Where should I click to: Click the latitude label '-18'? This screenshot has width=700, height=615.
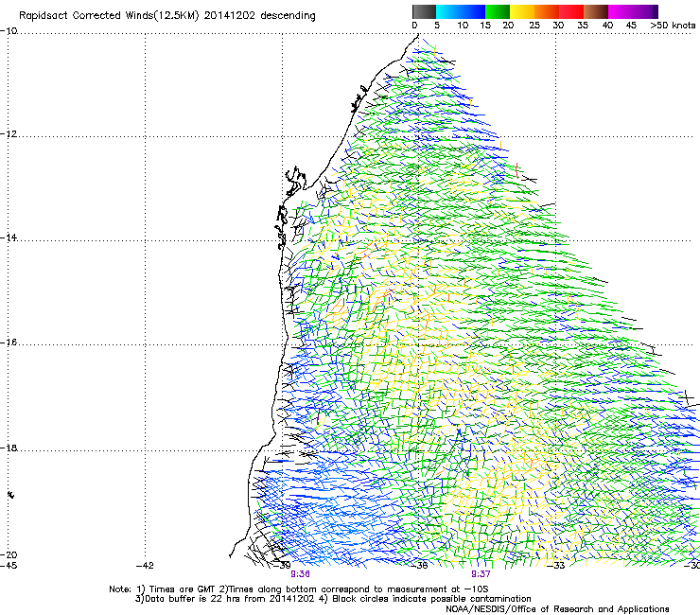pyautogui.click(x=9, y=448)
